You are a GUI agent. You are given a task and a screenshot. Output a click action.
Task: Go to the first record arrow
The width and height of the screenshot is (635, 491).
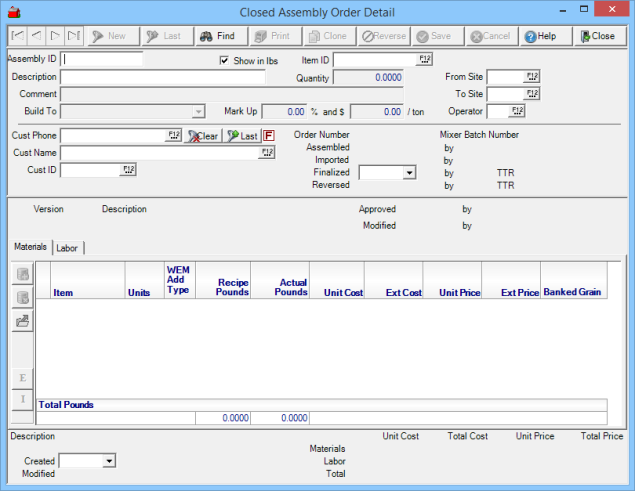(x=17, y=36)
